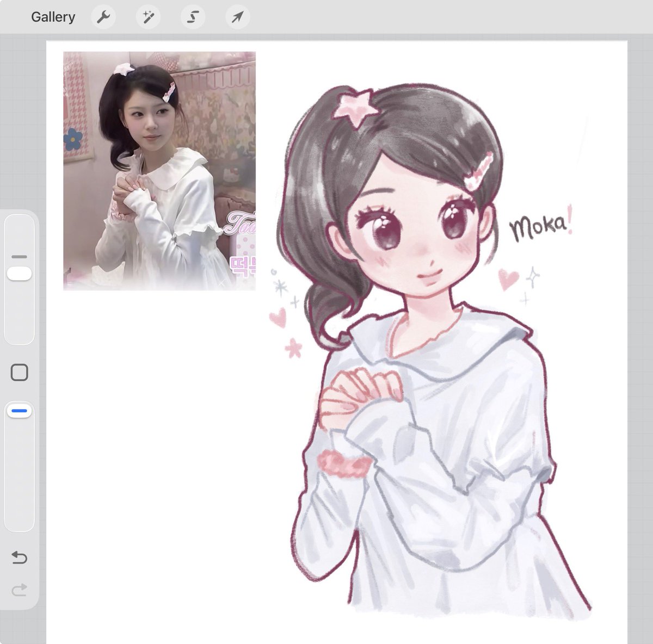Tap the redo arrow at the sidebar bottom

pyautogui.click(x=20, y=589)
